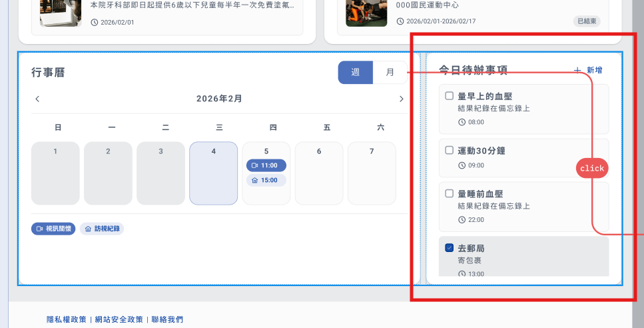Click the clock icon beside 09:00
Image resolution: width=644 pixels, height=328 pixels.
[x=462, y=165]
